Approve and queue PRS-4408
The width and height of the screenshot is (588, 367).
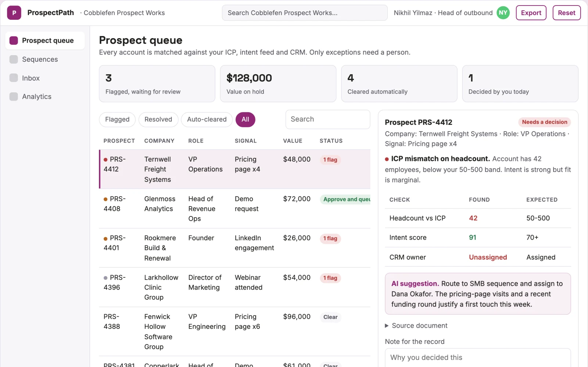345,199
